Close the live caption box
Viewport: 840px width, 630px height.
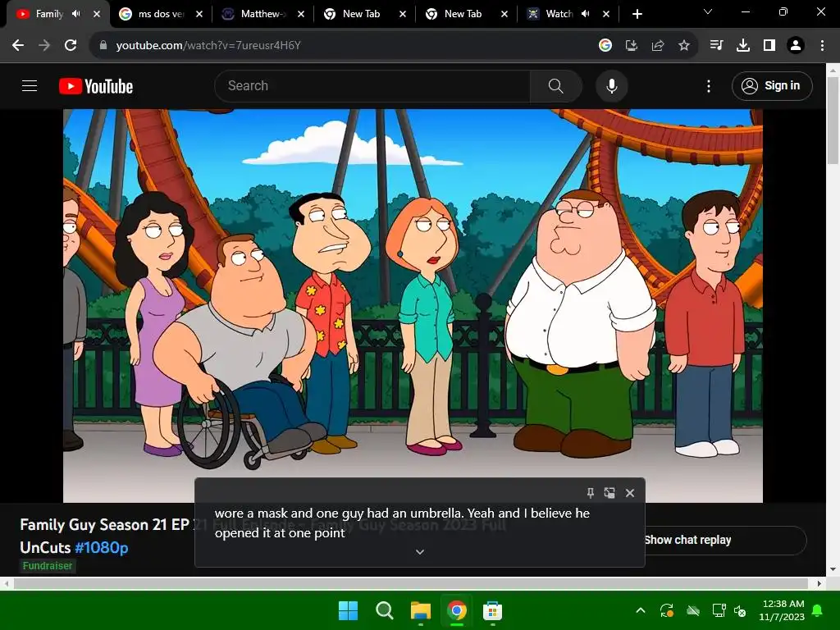(630, 493)
